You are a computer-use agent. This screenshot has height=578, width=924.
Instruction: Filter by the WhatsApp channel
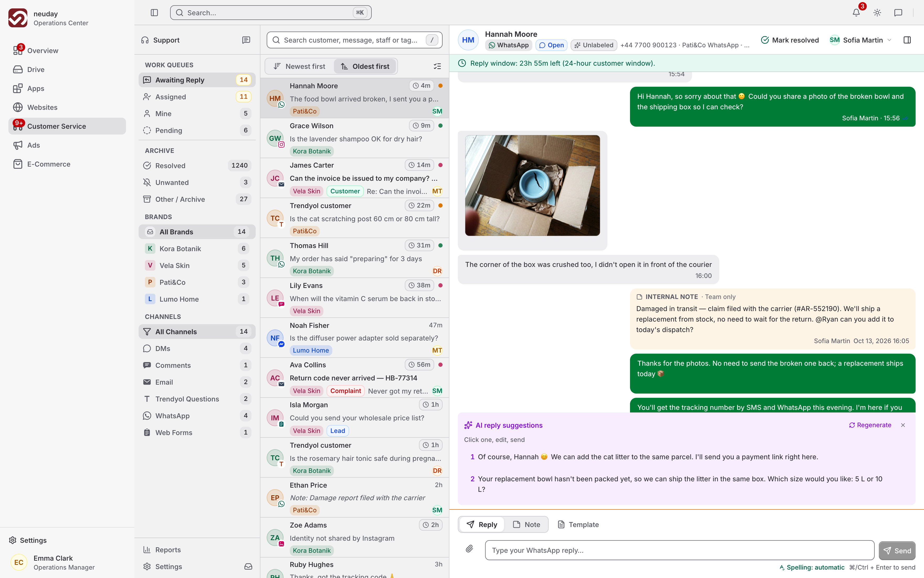[197, 416]
